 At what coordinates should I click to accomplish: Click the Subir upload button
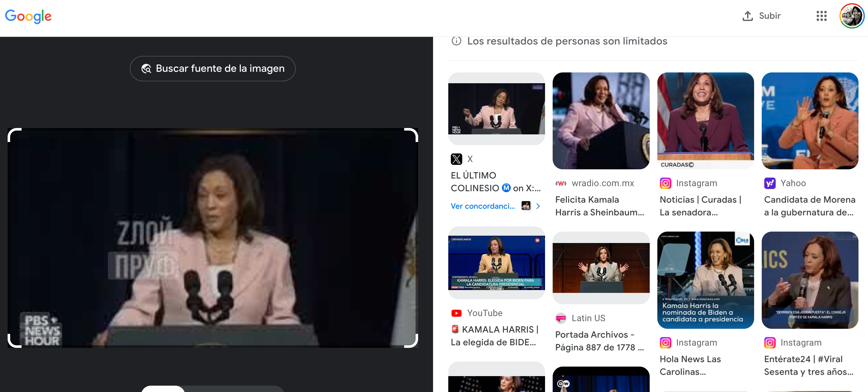pyautogui.click(x=761, y=16)
